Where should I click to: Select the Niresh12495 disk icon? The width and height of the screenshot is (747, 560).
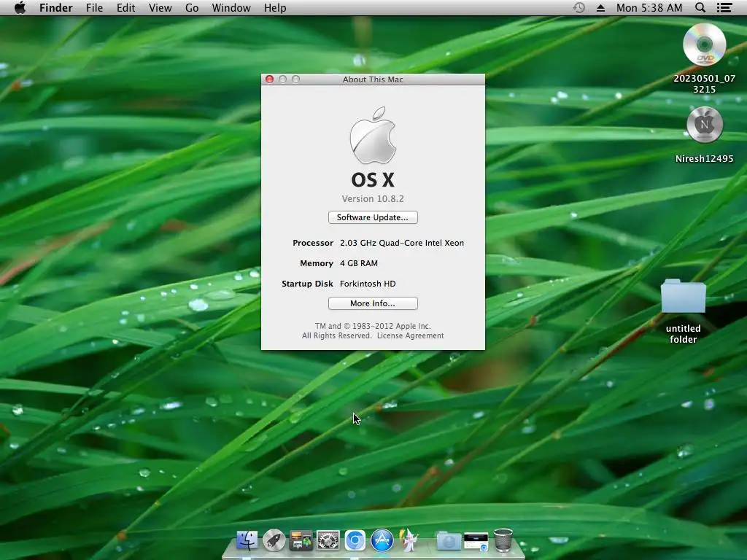click(x=704, y=125)
